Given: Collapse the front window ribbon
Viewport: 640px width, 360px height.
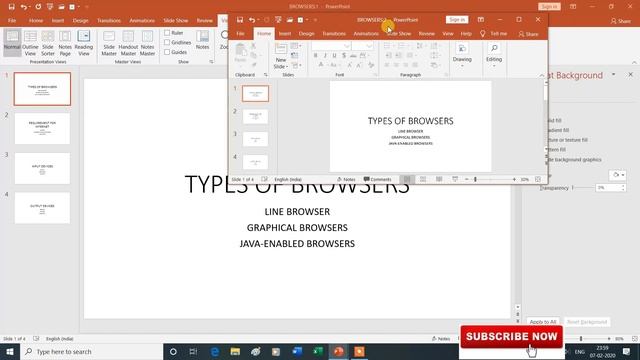Looking at the screenshot, I should (x=542, y=75).
